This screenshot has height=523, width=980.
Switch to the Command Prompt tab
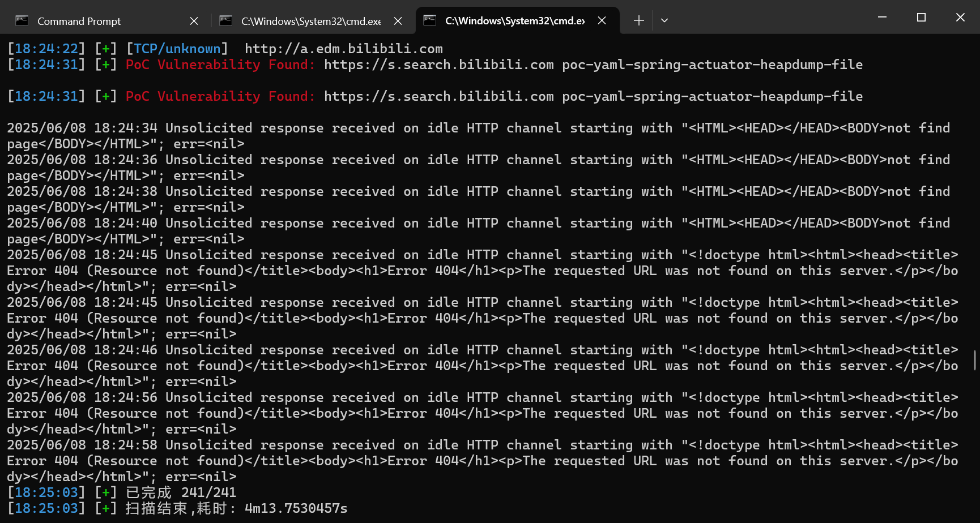[x=79, y=21]
